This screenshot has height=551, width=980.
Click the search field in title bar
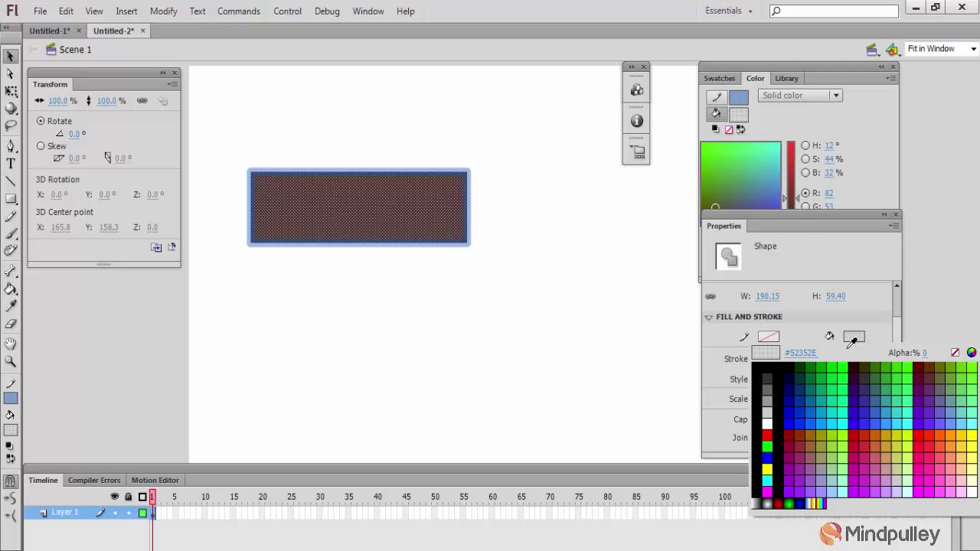pos(834,11)
